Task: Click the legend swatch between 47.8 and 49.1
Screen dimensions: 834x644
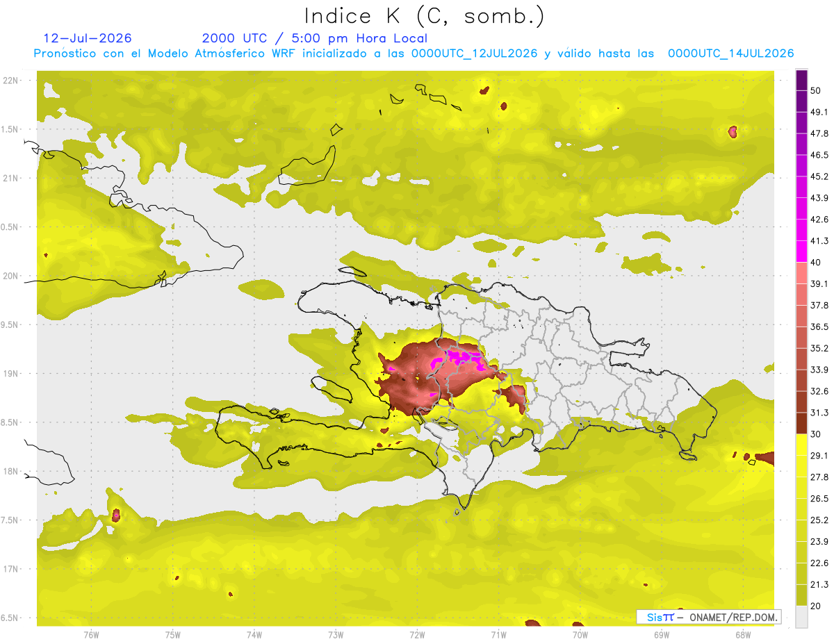Action: click(x=801, y=122)
